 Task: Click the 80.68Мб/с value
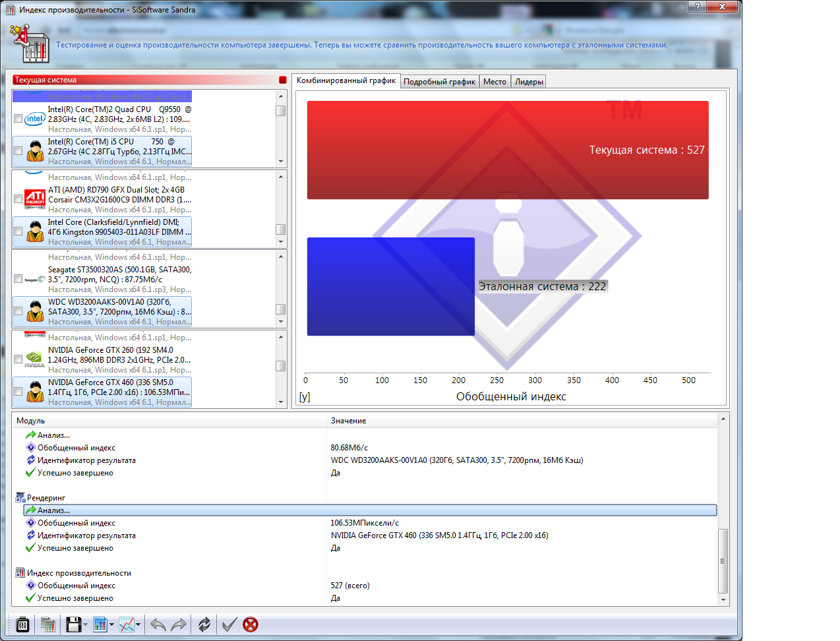(349, 448)
